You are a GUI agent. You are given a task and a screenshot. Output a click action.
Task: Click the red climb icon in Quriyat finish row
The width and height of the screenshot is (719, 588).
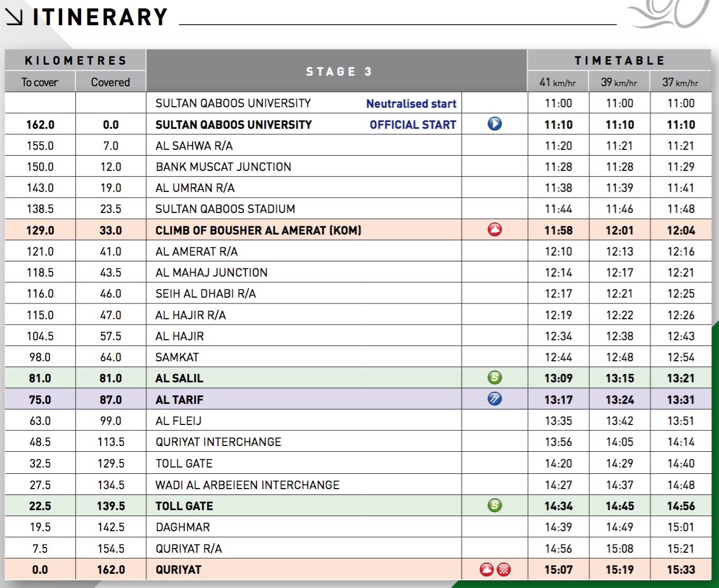click(487, 570)
